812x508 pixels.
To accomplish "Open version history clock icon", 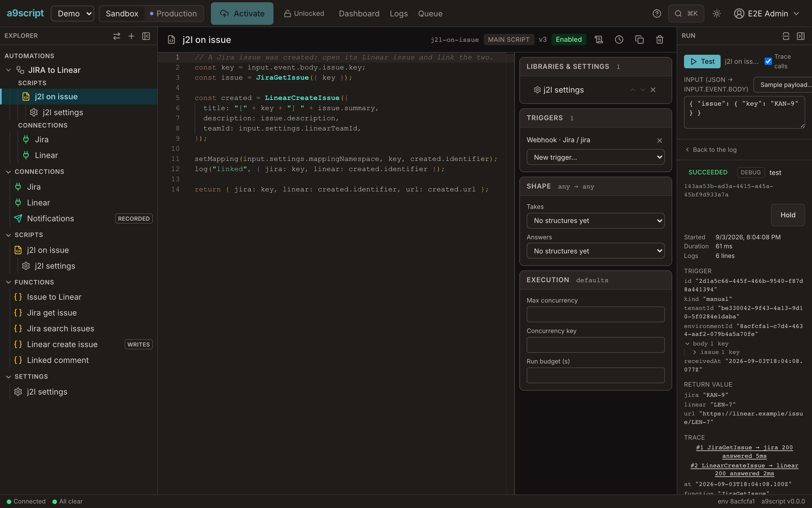I will coord(619,40).
